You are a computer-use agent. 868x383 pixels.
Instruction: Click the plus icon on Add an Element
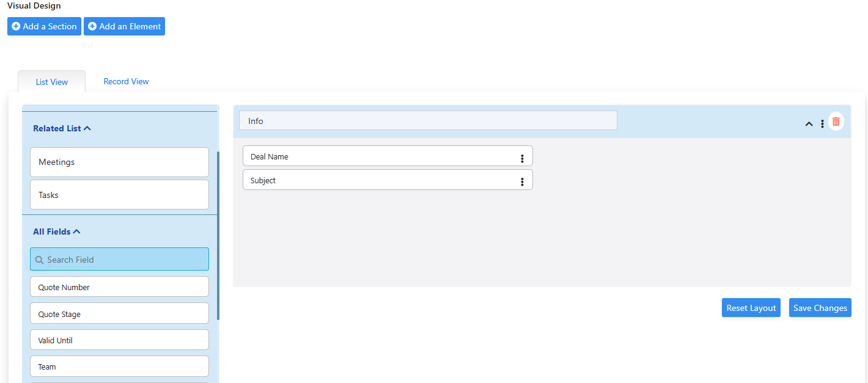[92, 26]
